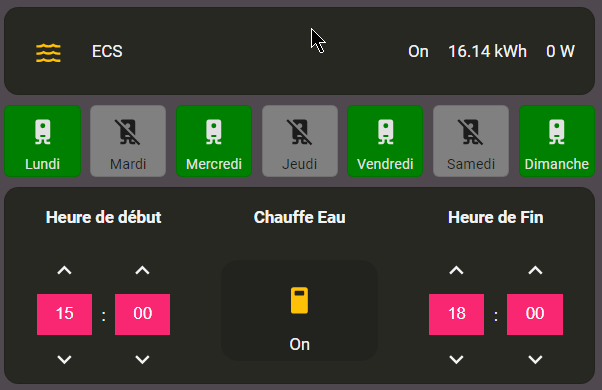Click the ECS water heater waves icon
This screenshot has width=602, height=390.
tap(48, 53)
